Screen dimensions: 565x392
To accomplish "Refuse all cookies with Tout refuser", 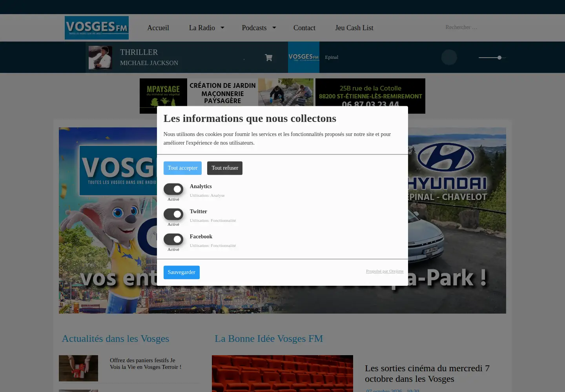I will pyautogui.click(x=225, y=168).
